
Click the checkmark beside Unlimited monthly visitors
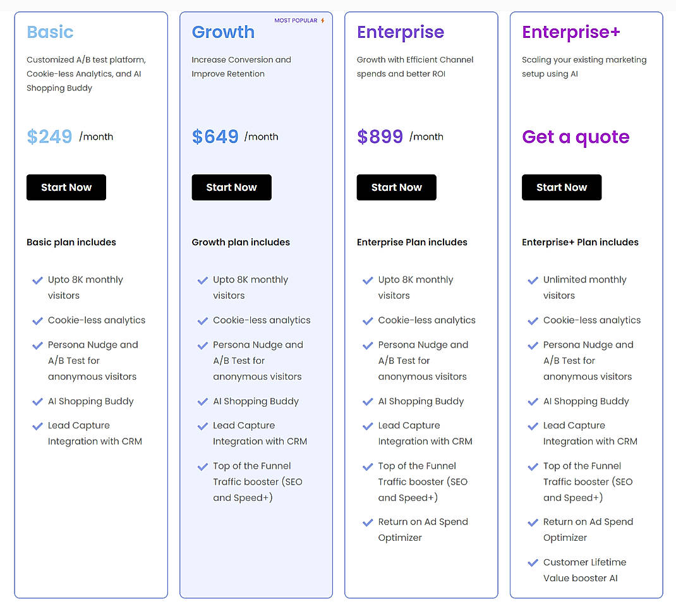click(x=533, y=279)
